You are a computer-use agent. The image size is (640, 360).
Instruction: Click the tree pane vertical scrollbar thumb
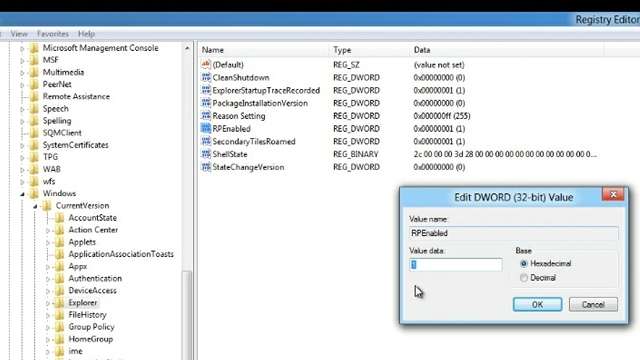pos(187,315)
